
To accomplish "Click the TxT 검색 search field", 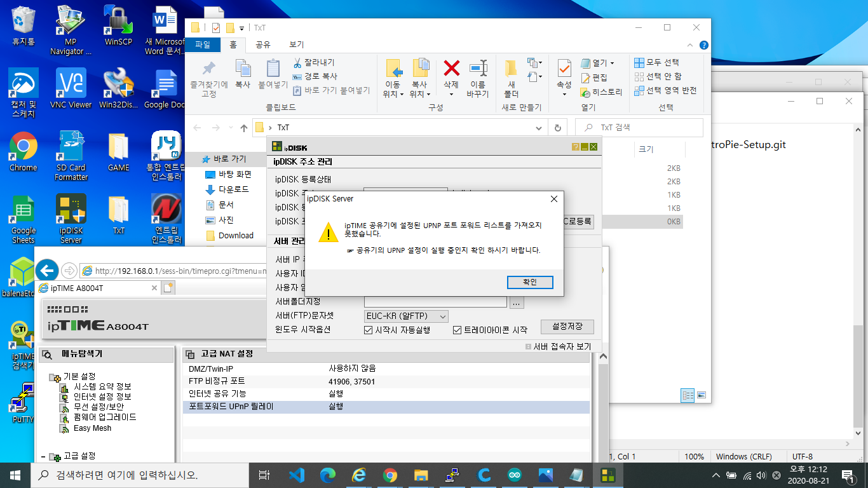I will pyautogui.click(x=639, y=127).
